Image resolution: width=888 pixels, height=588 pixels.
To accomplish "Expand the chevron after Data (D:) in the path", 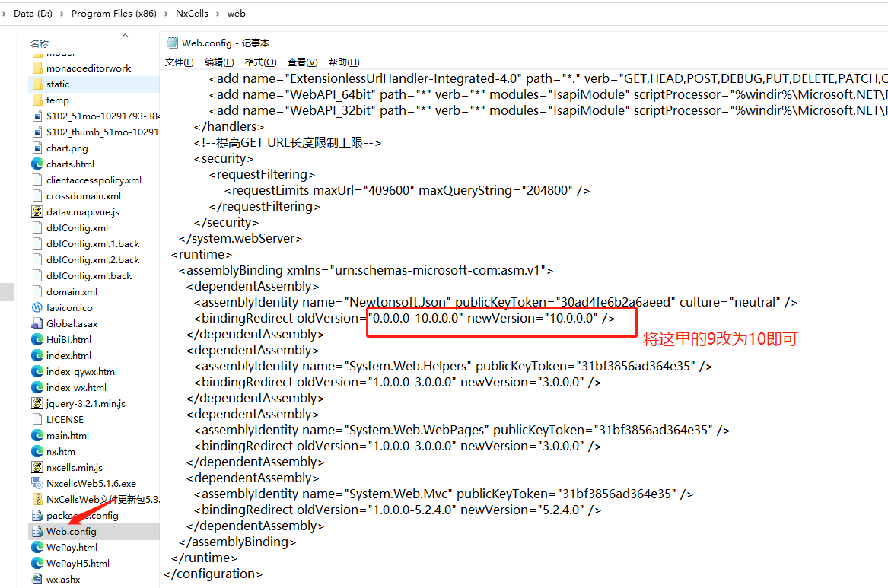I will [62, 13].
